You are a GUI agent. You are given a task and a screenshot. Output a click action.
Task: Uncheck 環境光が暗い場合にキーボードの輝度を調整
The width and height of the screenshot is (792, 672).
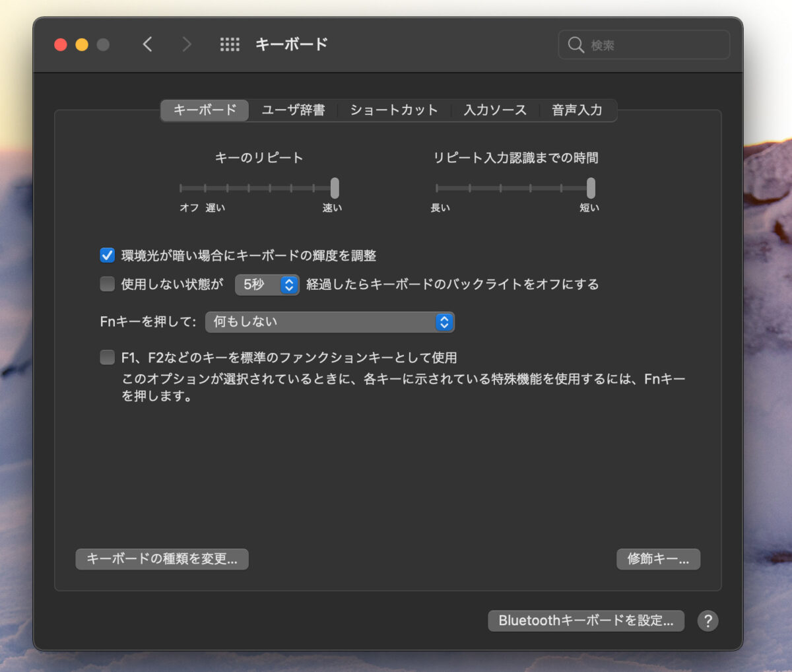(x=107, y=255)
